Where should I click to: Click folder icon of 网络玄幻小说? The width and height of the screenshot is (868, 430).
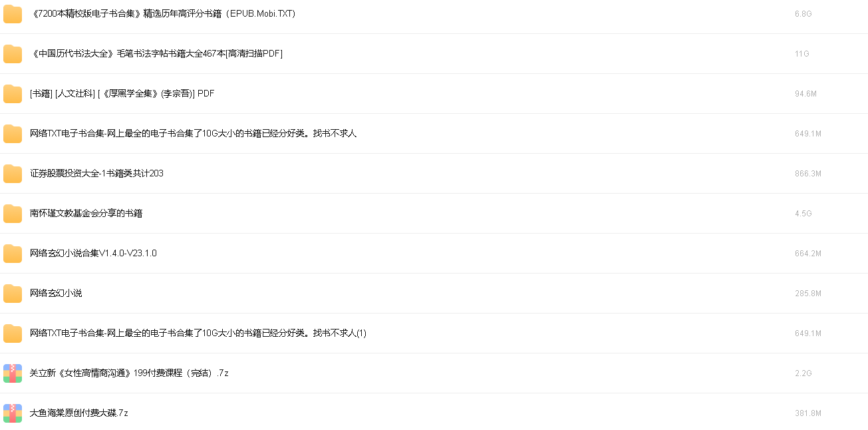click(13, 294)
